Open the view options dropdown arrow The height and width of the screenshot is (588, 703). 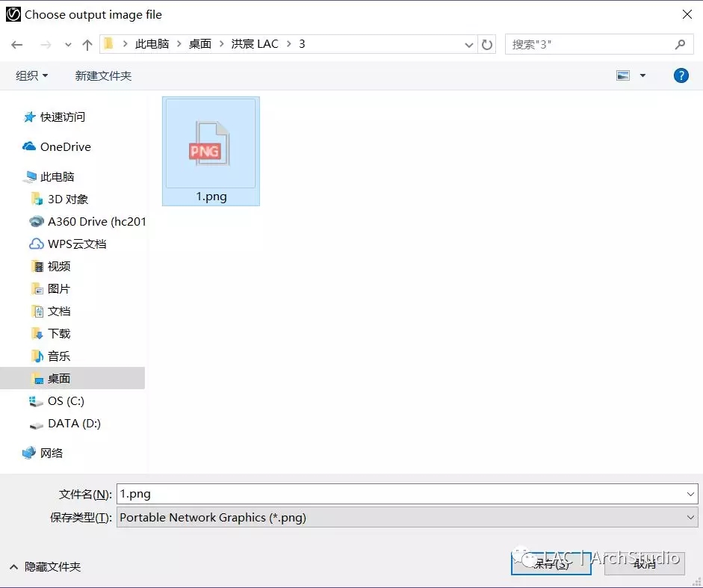tap(642, 75)
